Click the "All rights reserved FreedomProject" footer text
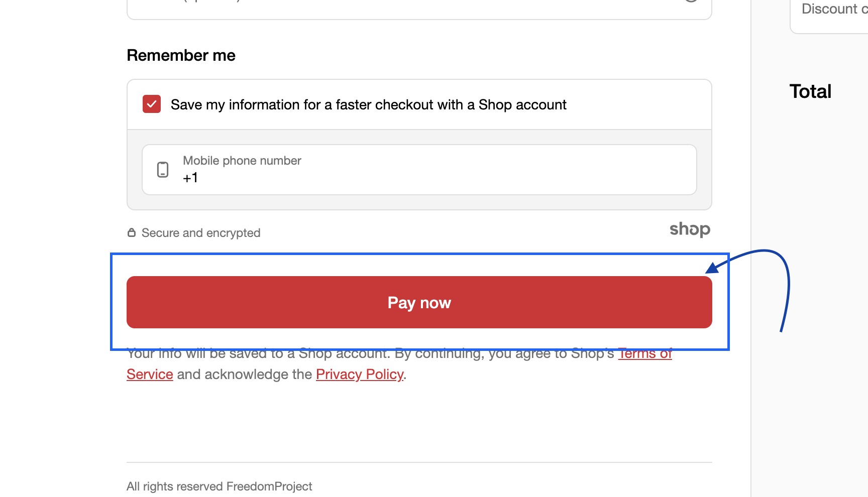This screenshot has width=868, height=497. pyautogui.click(x=219, y=486)
